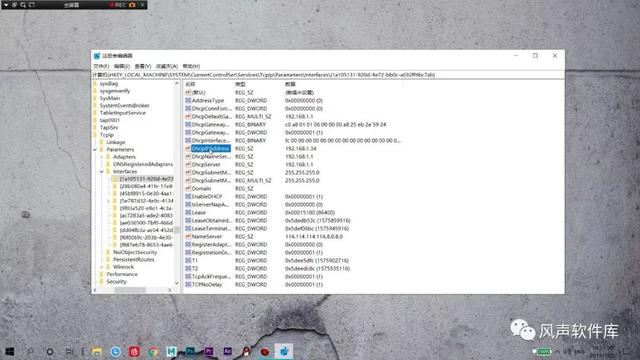Click the tree horizontal scrollbar left arrow
The height and width of the screenshot is (360, 640).
click(95, 290)
